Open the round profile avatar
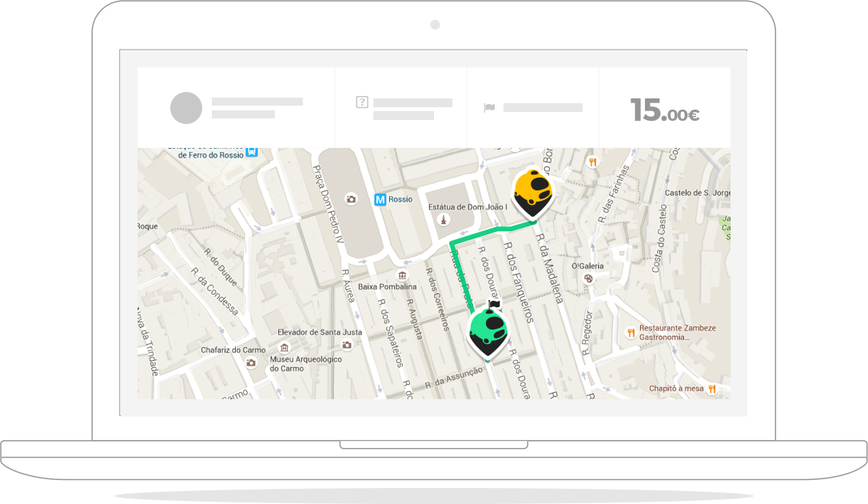The width and height of the screenshot is (868, 504). coord(186,108)
